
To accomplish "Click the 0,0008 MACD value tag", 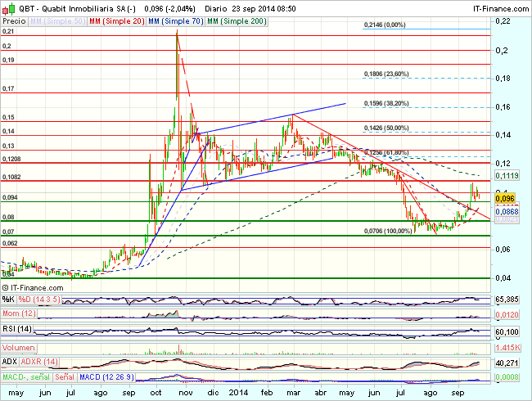I will [x=507, y=377].
